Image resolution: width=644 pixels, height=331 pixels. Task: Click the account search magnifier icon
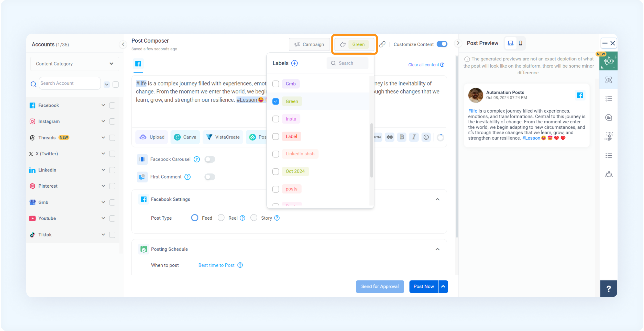33,84
